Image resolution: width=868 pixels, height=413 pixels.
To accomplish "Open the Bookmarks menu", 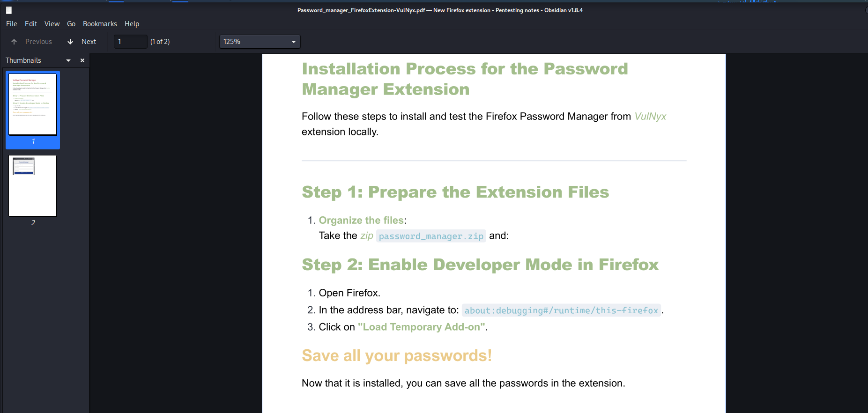I will click(x=100, y=24).
